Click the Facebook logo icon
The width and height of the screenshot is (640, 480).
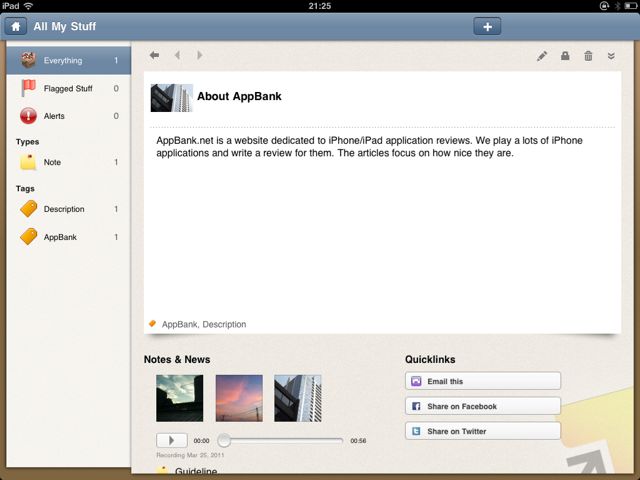pos(416,406)
